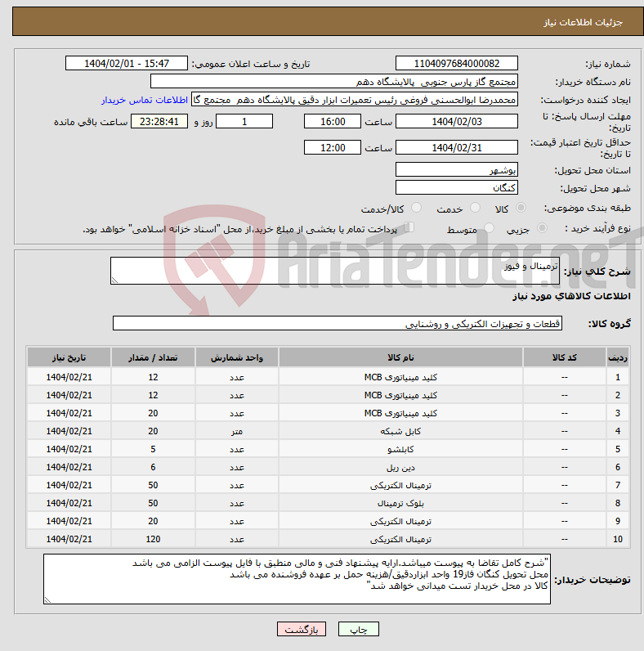
Task: Click کابل شبکه item name
Action: click(x=400, y=431)
